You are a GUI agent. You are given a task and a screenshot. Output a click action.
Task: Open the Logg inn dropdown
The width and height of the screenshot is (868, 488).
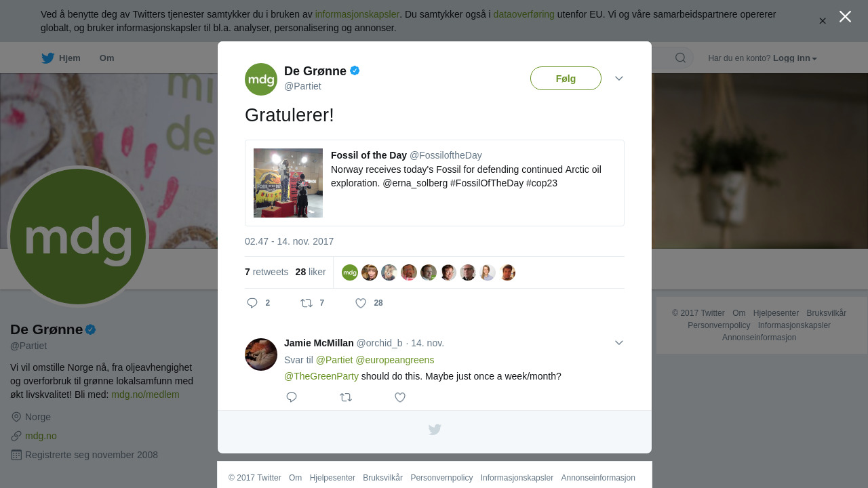coord(795,58)
